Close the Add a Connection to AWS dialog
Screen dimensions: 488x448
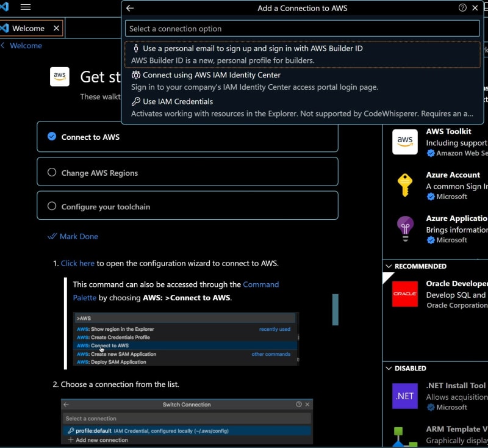pos(475,8)
